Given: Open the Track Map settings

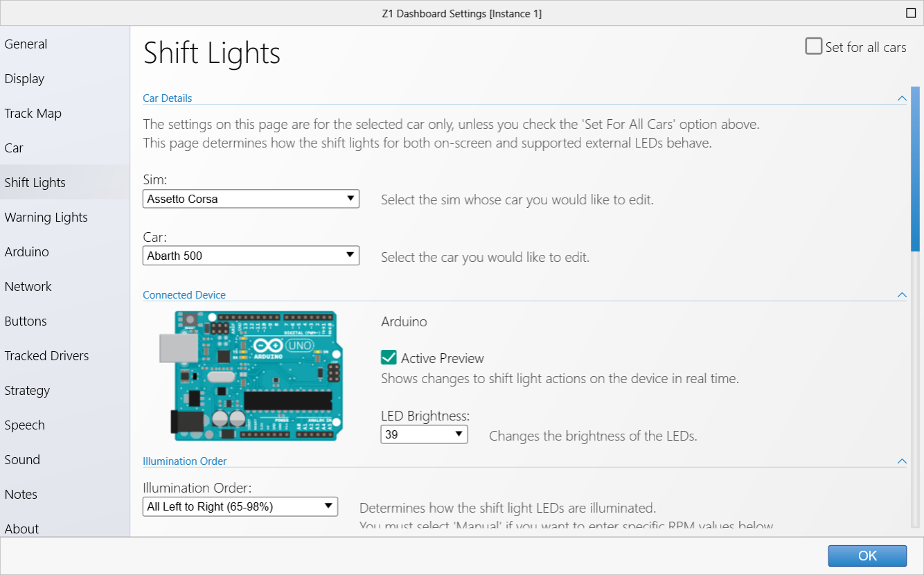Looking at the screenshot, I should coord(33,113).
